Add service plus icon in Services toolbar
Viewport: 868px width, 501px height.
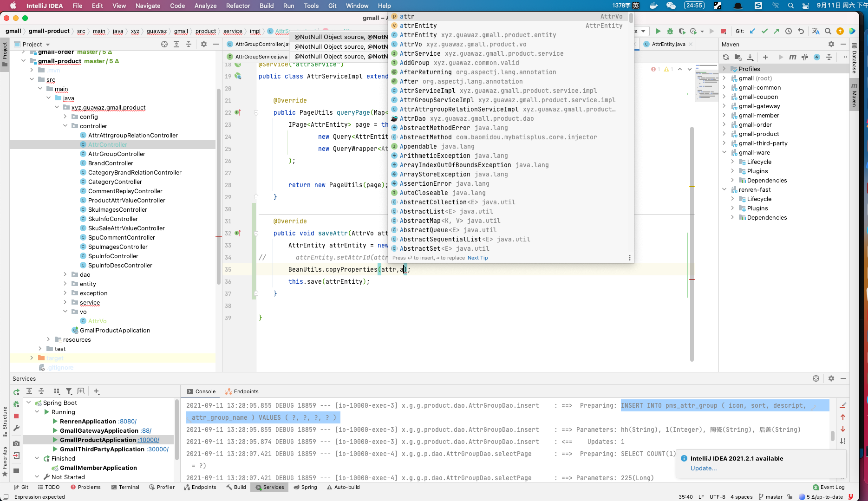point(97,391)
